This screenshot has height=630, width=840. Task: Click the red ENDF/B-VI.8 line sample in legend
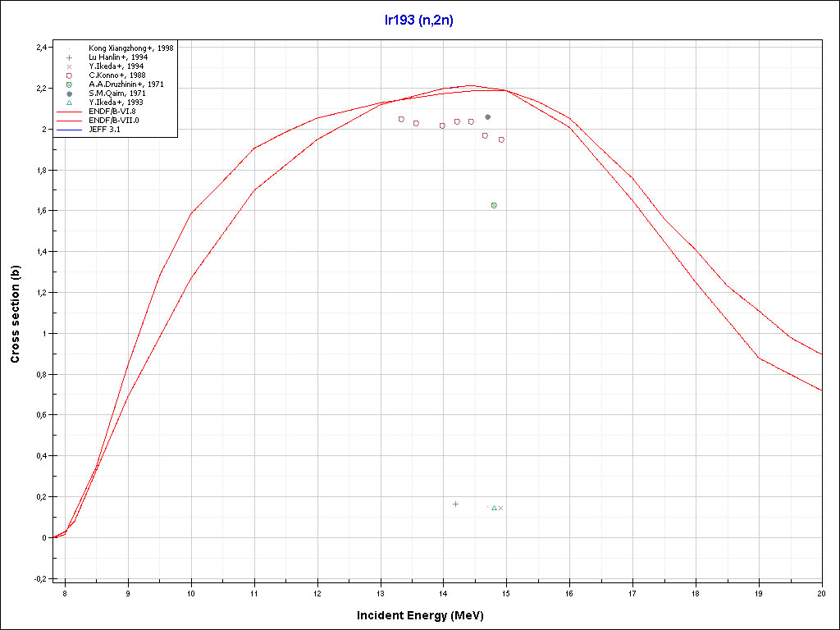pos(70,112)
